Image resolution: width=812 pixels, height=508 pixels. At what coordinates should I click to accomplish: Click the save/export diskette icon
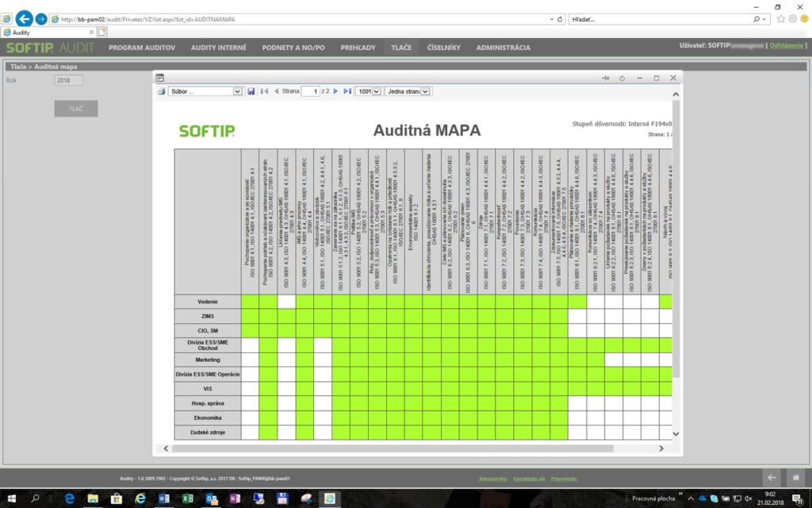(x=252, y=90)
